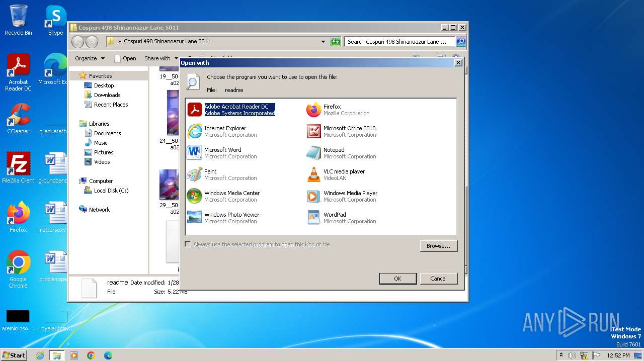Image resolution: width=644 pixels, height=362 pixels.
Task: Open Organize menu in Explorer toolbar
Action: (x=90, y=58)
